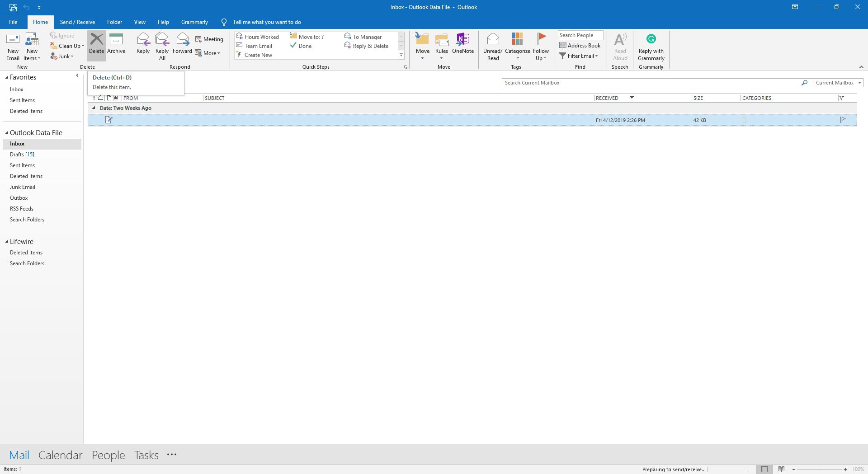
Task: Click the Undo arrow in quick access toolbar
Action: point(26,7)
